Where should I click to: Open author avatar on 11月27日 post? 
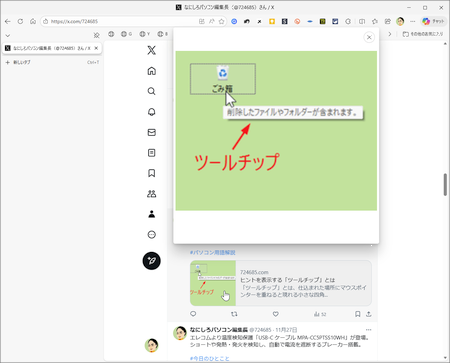tap(180, 333)
